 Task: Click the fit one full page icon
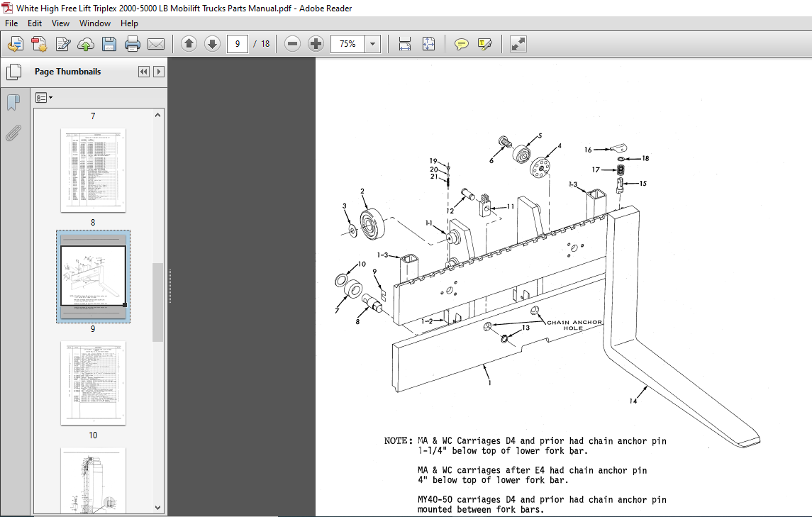coord(428,44)
